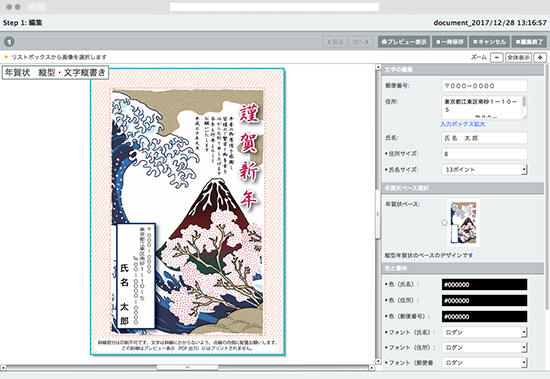Click the リストボックスから画像を選択します hint
This screenshot has width=550, height=379.
coord(59,57)
